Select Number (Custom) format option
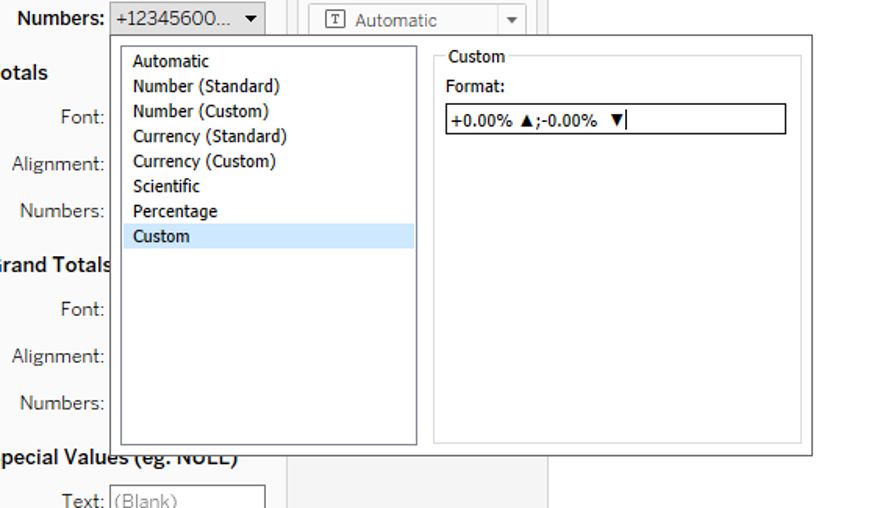This screenshot has width=877, height=508. [x=200, y=111]
